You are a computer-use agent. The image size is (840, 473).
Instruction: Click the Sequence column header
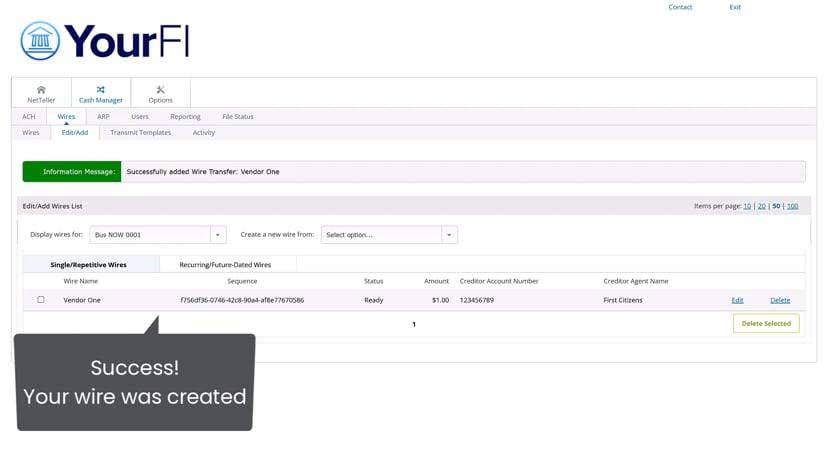click(x=242, y=281)
